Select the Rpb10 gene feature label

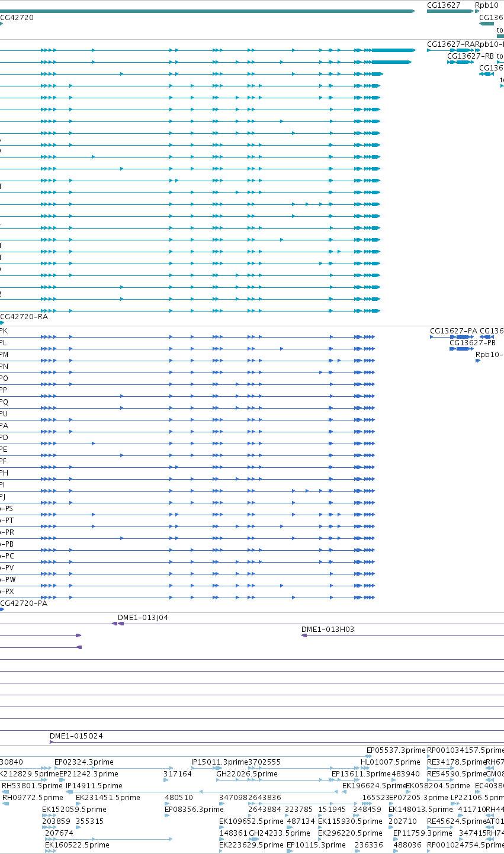(x=487, y=5)
